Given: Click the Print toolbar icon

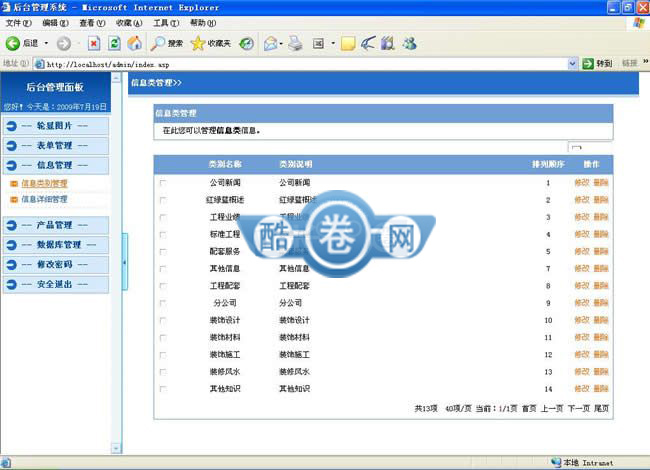Looking at the screenshot, I should pyautogui.click(x=295, y=44).
